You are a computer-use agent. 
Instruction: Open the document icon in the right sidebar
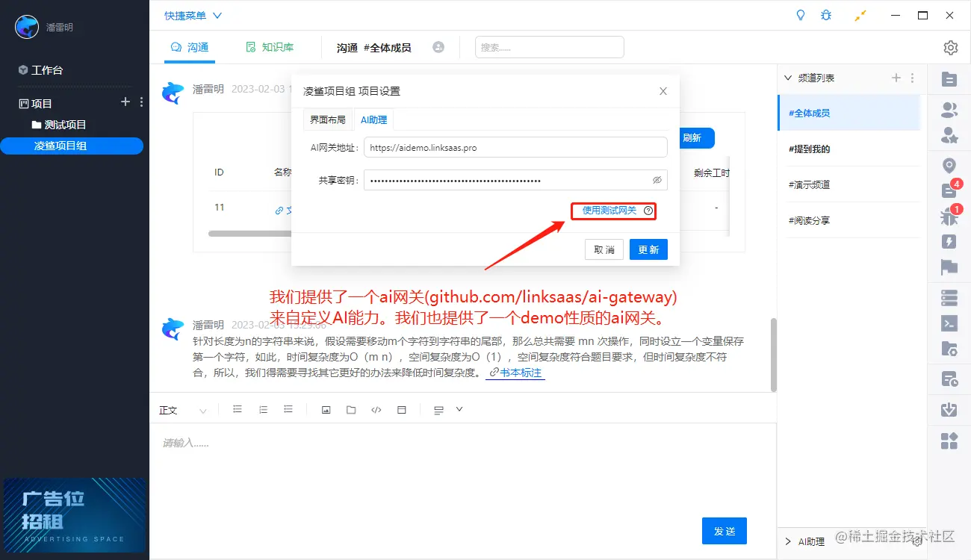[949, 79]
